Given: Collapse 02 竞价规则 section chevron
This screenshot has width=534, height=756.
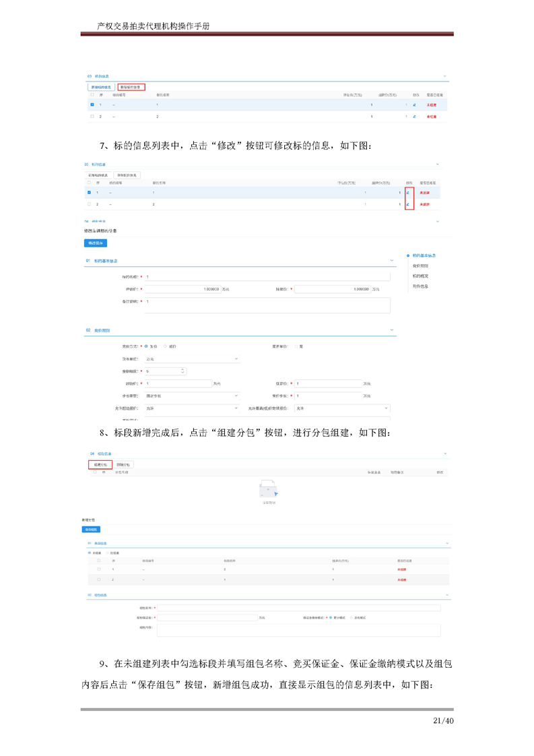Looking at the screenshot, I should (392, 330).
